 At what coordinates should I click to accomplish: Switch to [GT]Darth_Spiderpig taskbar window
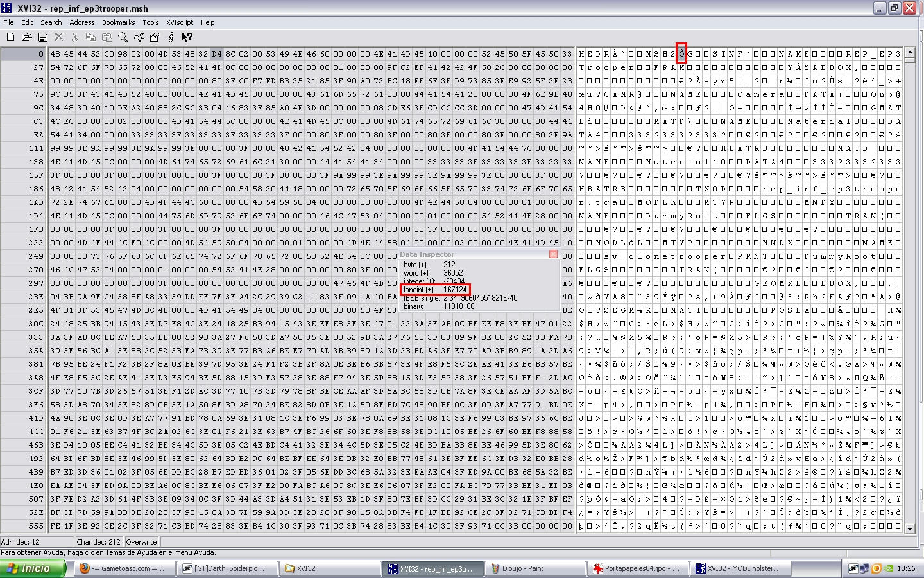click(x=228, y=568)
